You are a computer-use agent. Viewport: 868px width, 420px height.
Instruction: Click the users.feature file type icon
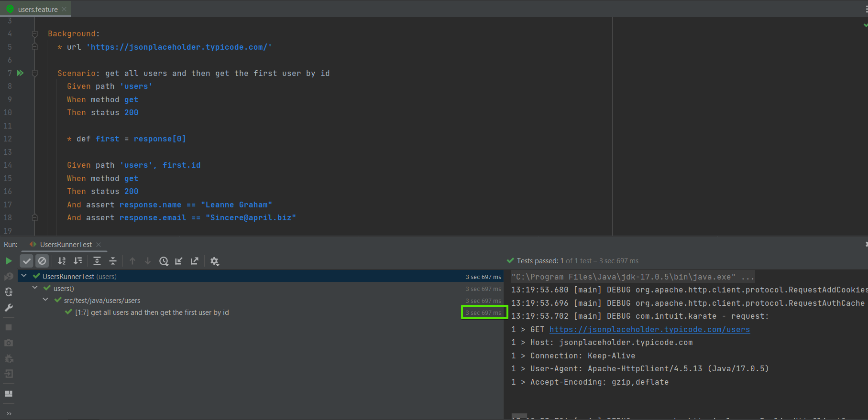[10, 9]
